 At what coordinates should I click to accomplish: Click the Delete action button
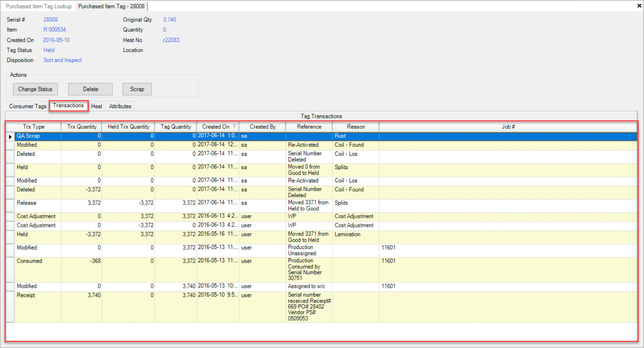pos(90,89)
